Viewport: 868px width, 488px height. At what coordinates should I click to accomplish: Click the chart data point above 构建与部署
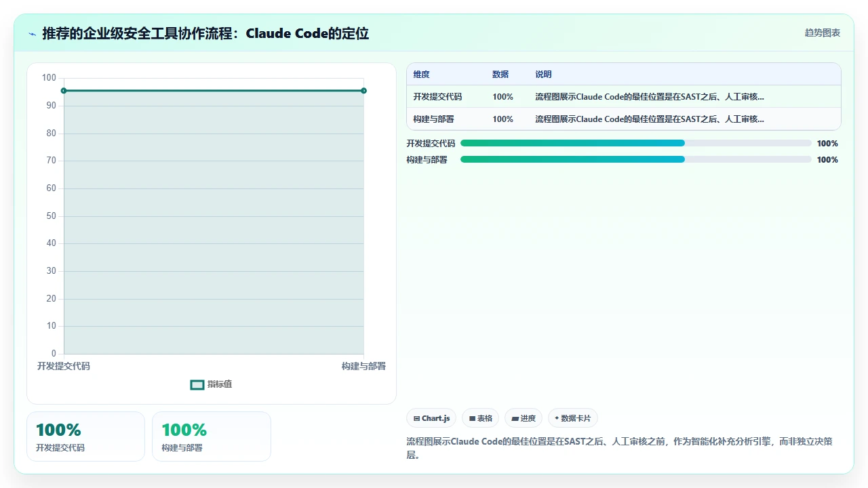pyautogui.click(x=364, y=91)
